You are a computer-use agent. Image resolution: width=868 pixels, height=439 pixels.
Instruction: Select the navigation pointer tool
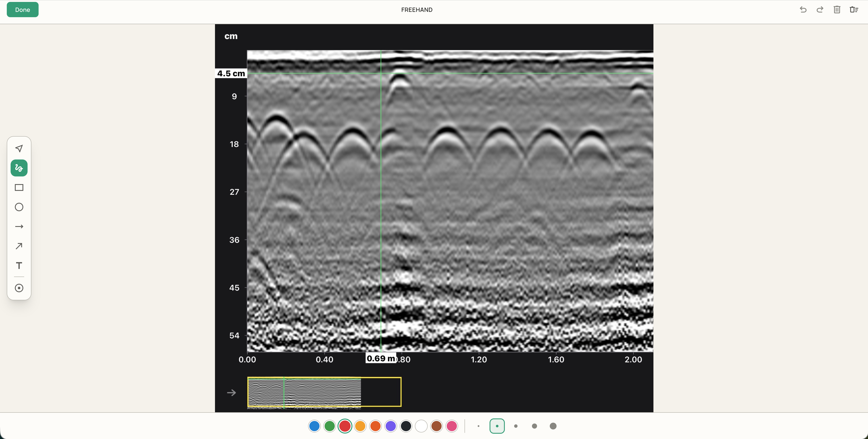[19, 148]
